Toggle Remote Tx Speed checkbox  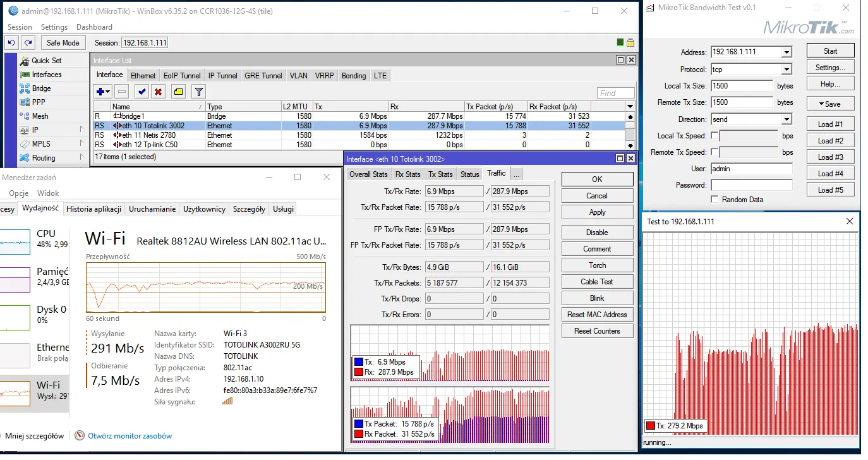[x=714, y=152]
